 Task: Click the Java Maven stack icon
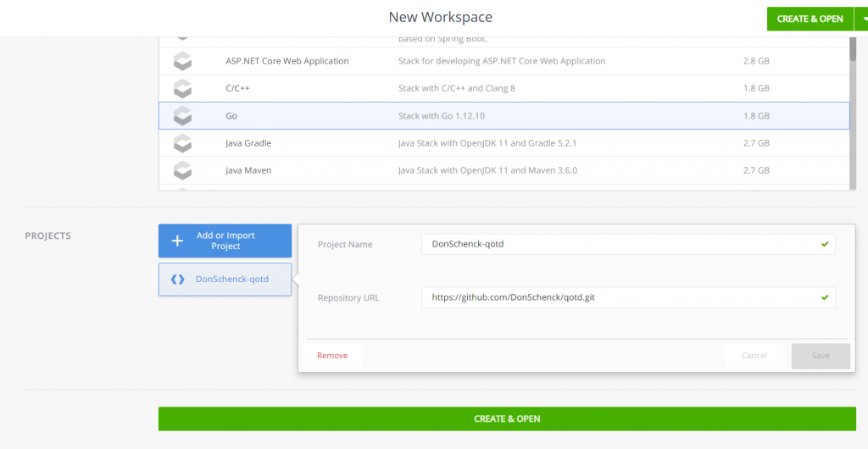click(x=182, y=170)
